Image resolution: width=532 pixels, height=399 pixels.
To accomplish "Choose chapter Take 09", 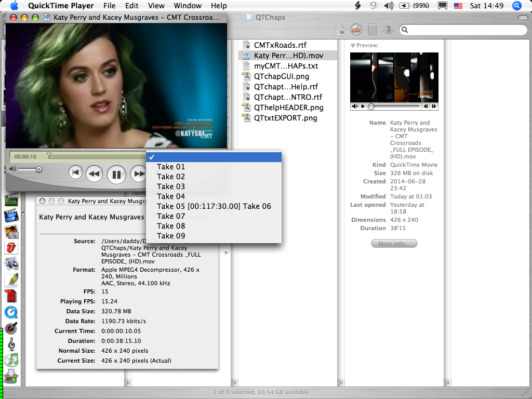I will click(214, 236).
